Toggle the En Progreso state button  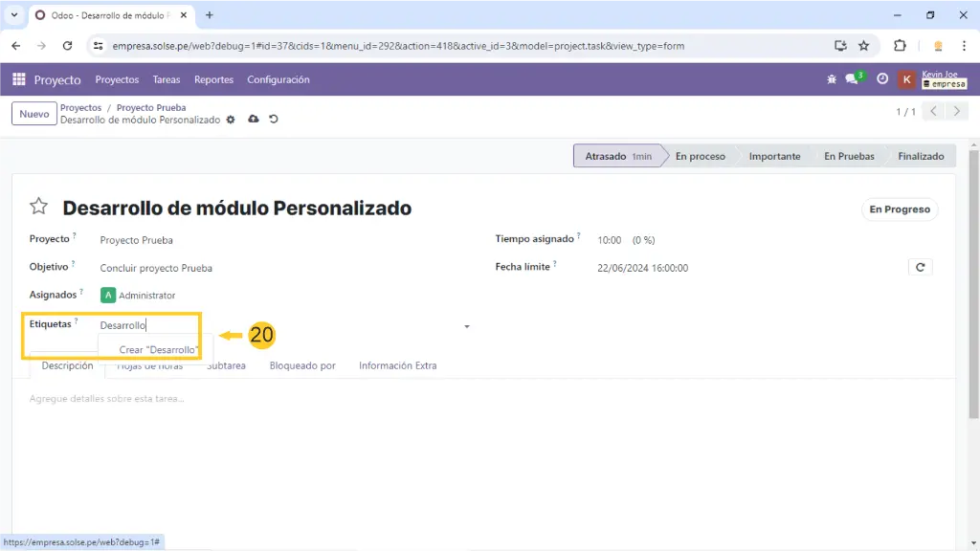(x=899, y=209)
